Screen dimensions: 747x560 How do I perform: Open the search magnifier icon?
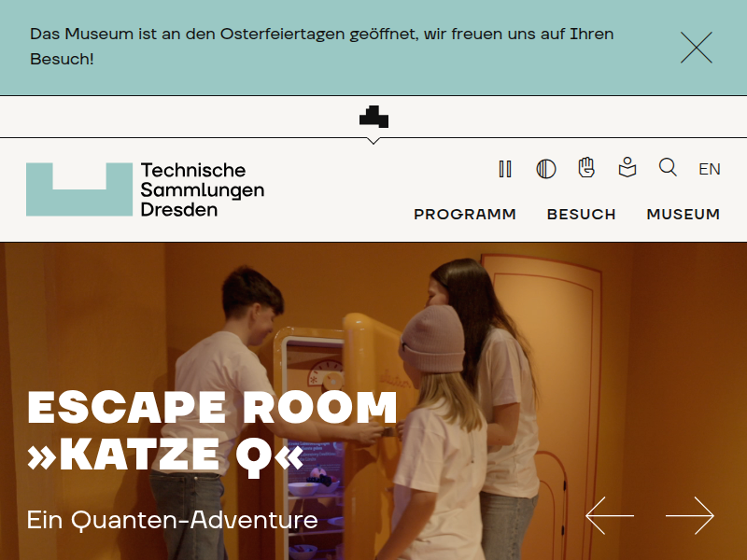(x=668, y=168)
